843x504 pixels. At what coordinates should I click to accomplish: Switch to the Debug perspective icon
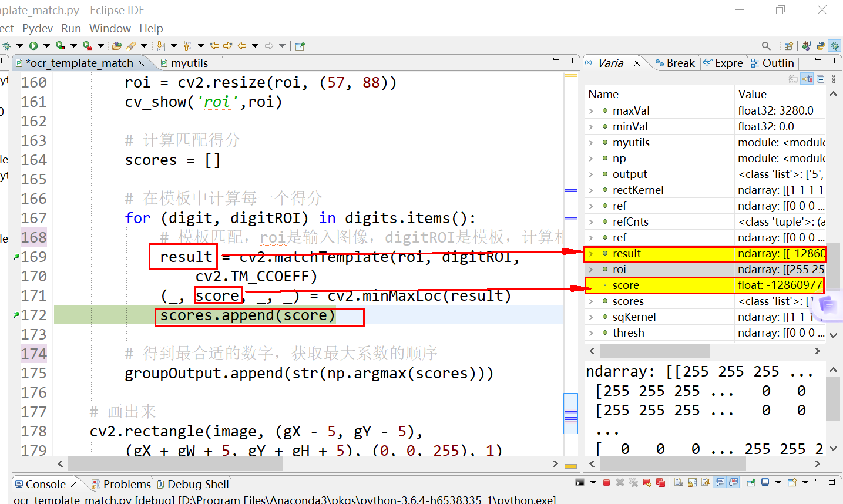[x=835, y=46]
